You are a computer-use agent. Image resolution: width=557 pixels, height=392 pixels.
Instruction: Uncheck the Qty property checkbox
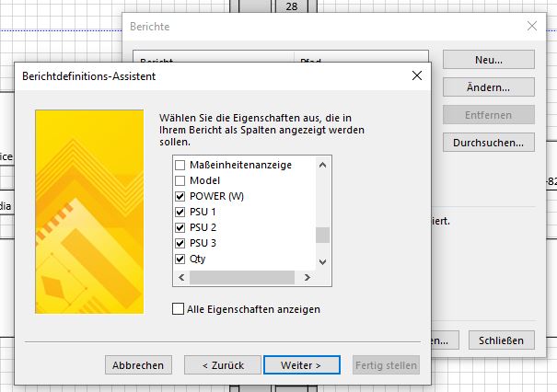pyautogui.click(x=180, y=259)
